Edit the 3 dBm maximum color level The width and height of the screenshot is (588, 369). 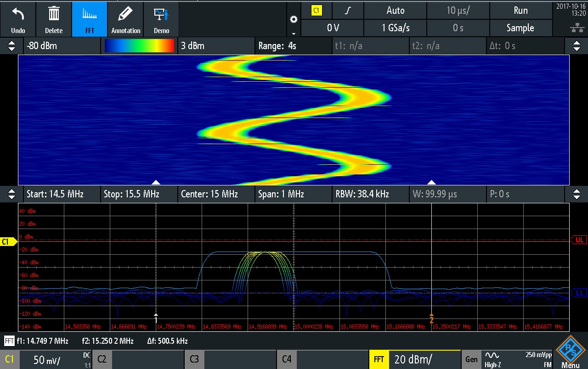pyautogui.click(x=215, y=46)
